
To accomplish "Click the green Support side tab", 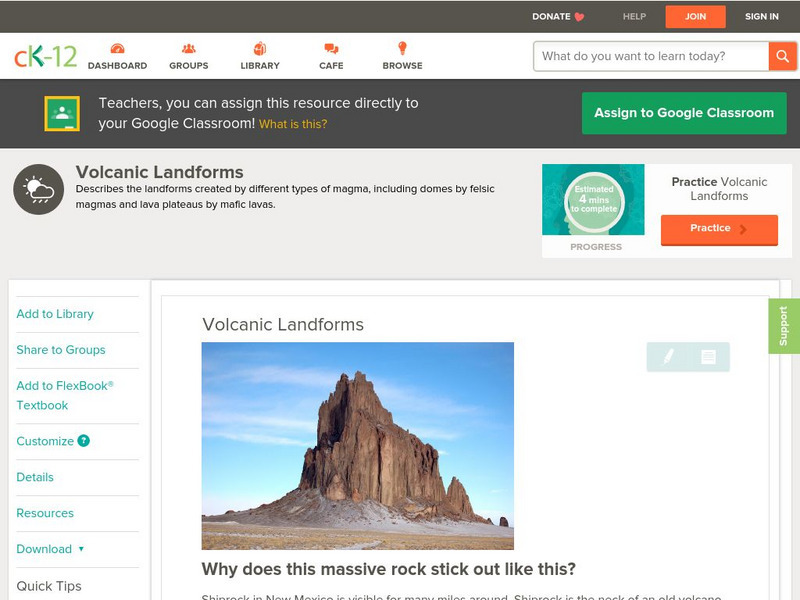I will click(x=784, y=326).
